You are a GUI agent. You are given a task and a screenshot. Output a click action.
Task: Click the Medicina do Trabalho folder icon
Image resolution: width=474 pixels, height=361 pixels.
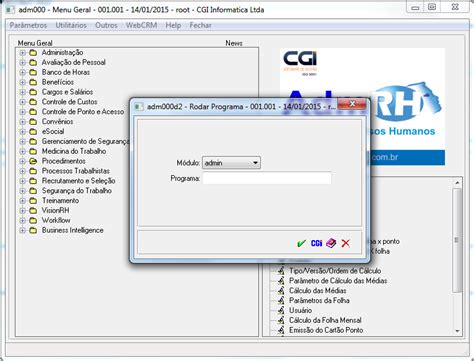(33, 151)
